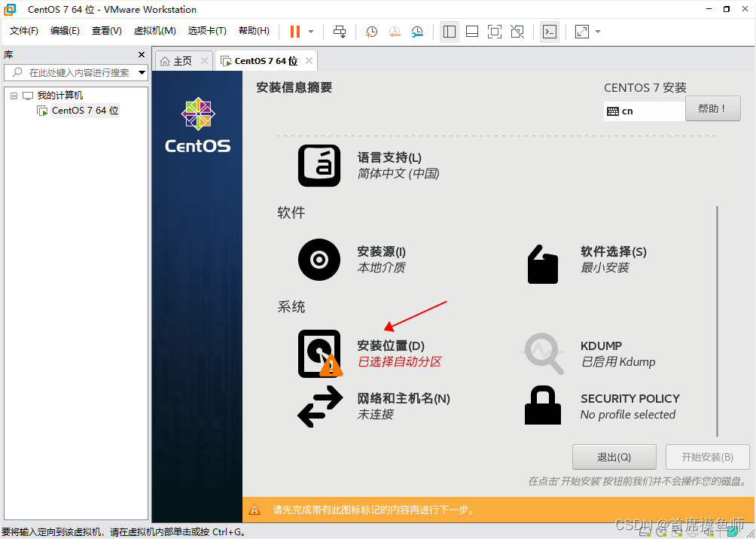Click the 退出(Q) button
The width and height of the screenshot is (756, 539).
[x=614, y=457]
